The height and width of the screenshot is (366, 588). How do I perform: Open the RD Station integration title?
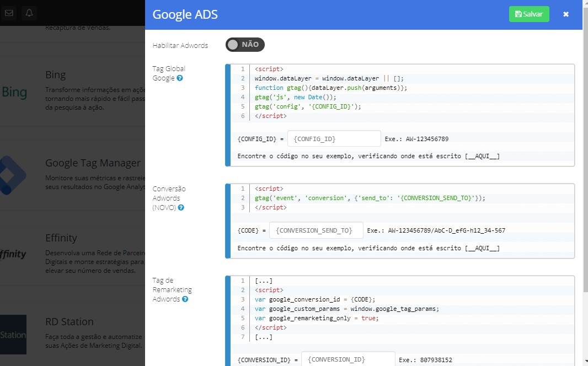point(70,322)
